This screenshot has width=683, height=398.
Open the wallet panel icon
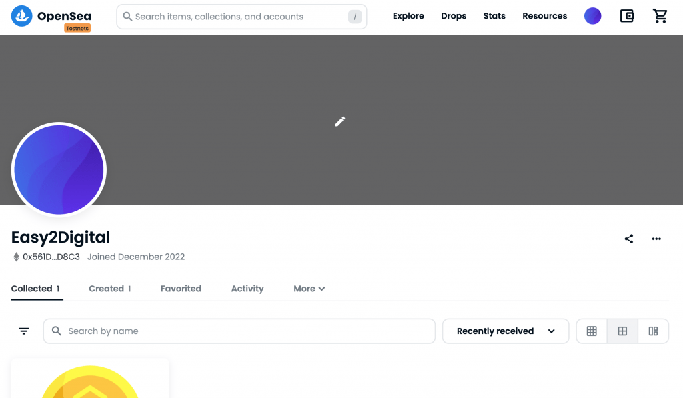[627, 16]
